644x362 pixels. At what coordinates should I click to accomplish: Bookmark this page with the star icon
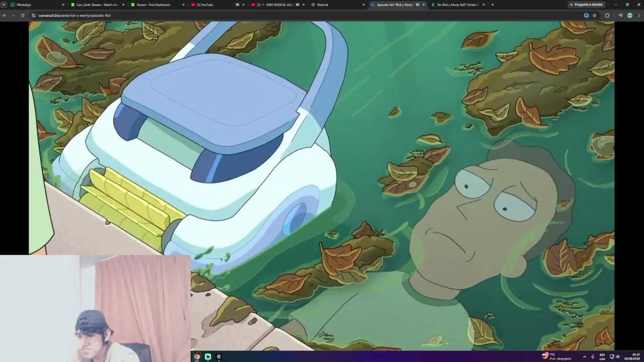click(595, 16)
